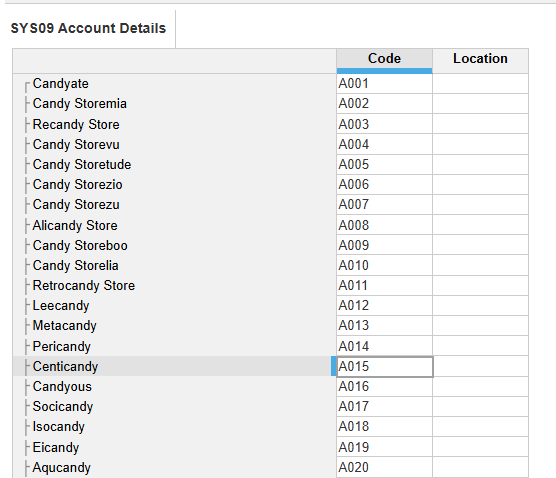The height and width of the screenshot is (478, 556).
Task: Click the Location cell for Isocandy
Action: coord(480,427)
